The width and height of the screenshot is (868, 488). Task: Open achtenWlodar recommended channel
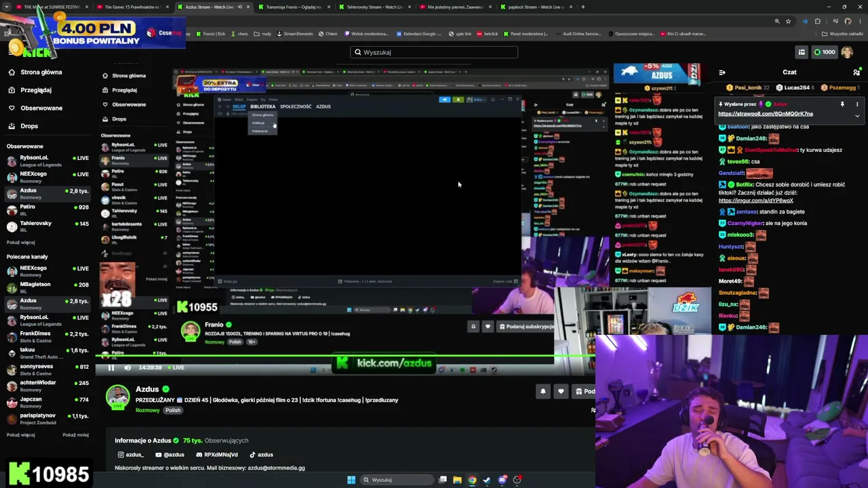47,386
